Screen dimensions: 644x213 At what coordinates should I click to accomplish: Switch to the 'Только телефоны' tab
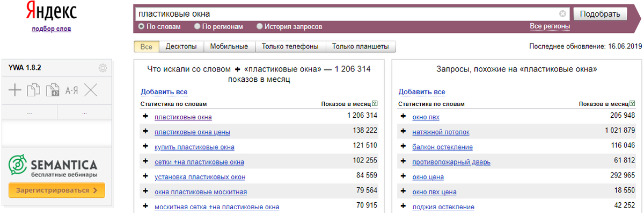290,46
